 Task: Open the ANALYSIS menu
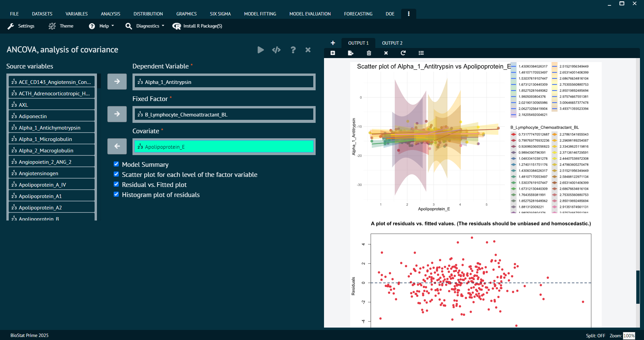[x=110, y=14]
